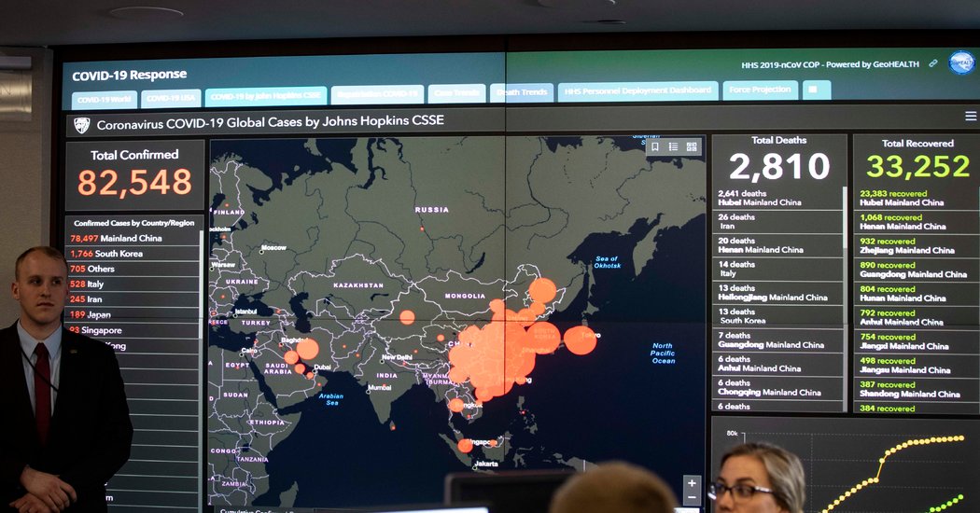Select COVID-19 by John Hopkins CSSE tab

click(x=266, y=95)
